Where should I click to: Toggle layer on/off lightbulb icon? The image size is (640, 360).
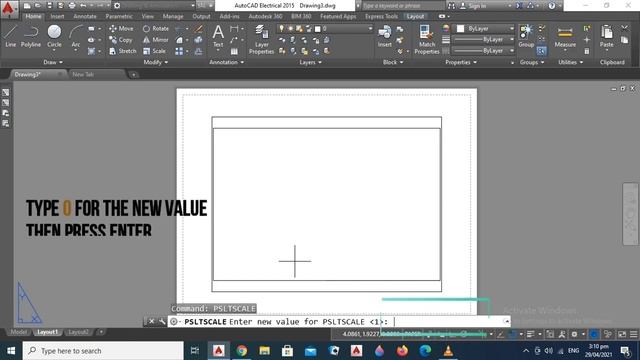pos(281,29)
